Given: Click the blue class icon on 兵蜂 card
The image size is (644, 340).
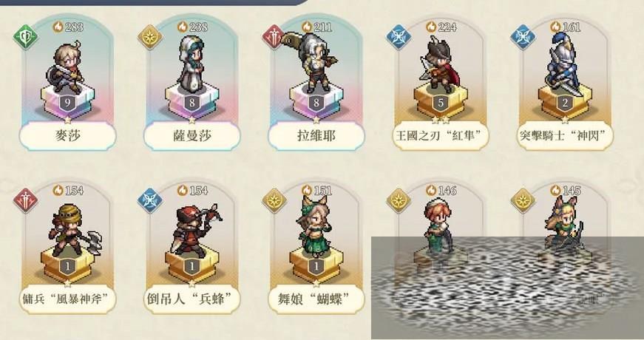Looking at the screenshot, I should point(150,201).
